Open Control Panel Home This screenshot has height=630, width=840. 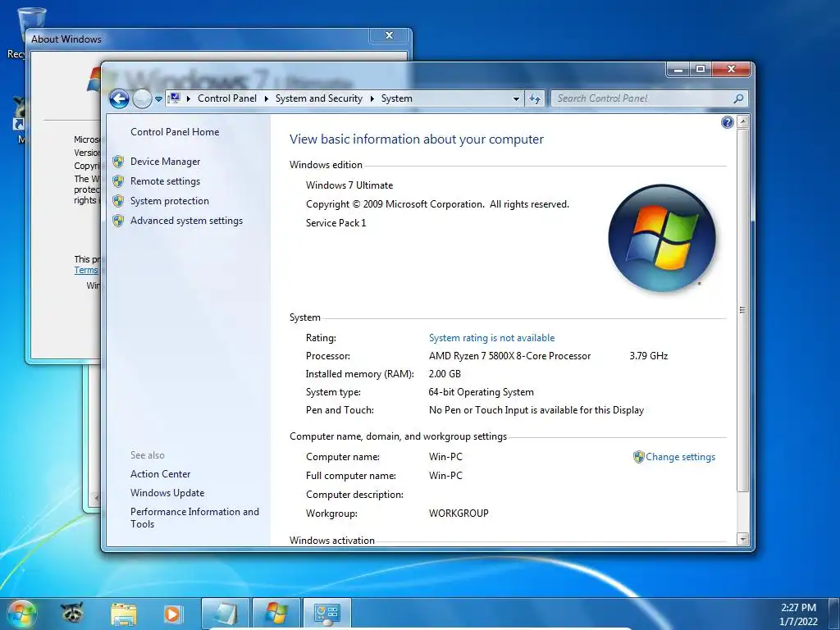[x=175, y=132]
